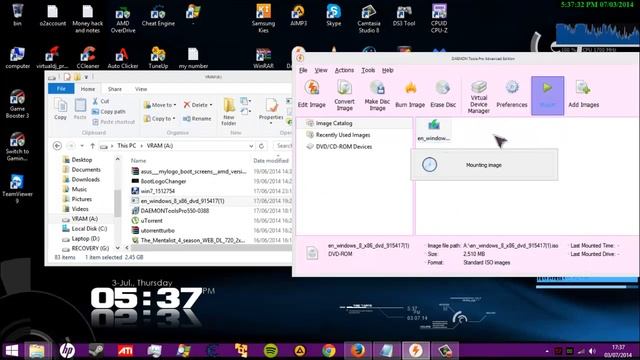Click Convert Image tool in DAEMON Tools
Image resolution: width=640 pixels, height=360 pixels.
coord(344,96)
